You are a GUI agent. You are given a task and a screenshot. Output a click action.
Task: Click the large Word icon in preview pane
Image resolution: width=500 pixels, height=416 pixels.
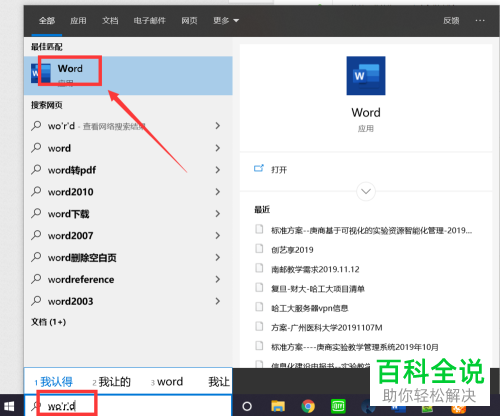[x=366, y=76]
